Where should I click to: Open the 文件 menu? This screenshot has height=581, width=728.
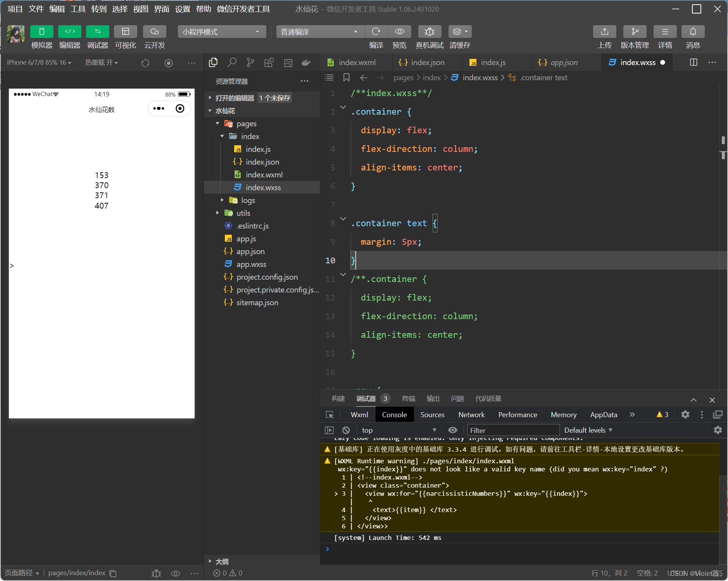coord(36,9)
